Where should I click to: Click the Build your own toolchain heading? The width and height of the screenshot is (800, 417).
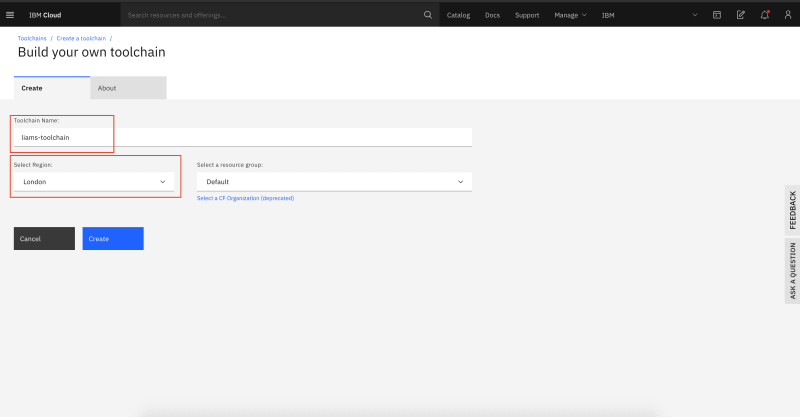coord(92,52)
